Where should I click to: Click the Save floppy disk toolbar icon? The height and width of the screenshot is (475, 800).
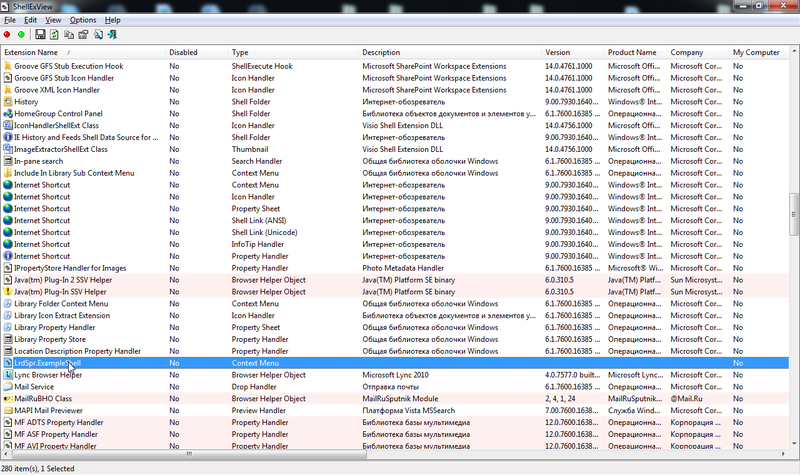[x=40, y=35]
